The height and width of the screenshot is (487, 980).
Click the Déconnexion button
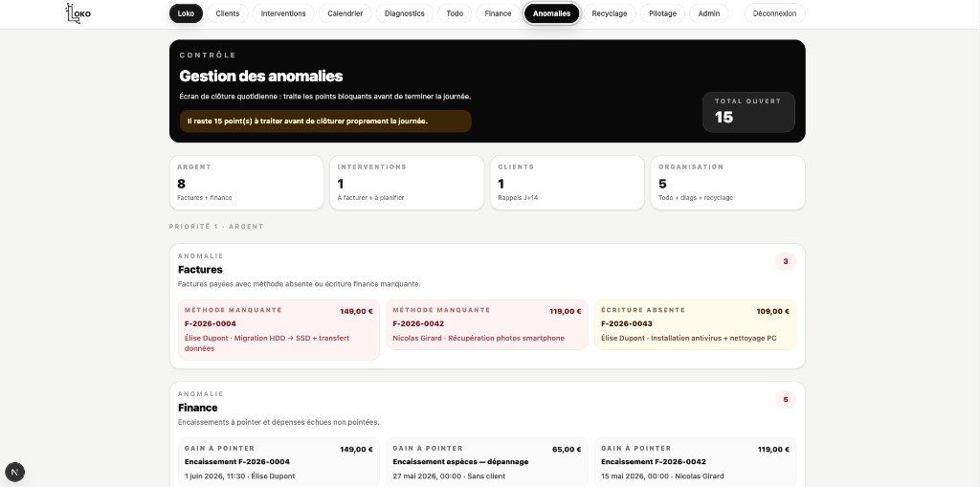[774, 13]
